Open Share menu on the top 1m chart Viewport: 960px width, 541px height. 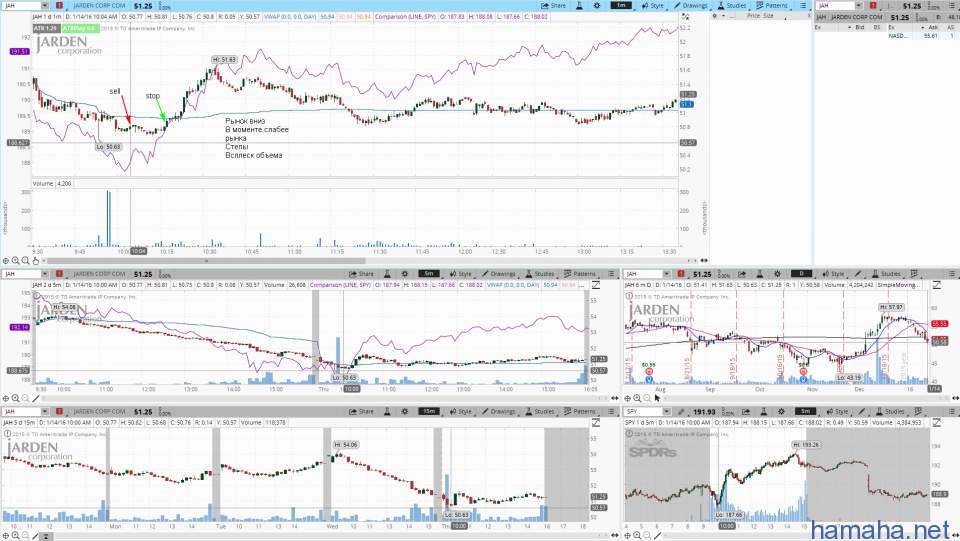coord(554,6)
